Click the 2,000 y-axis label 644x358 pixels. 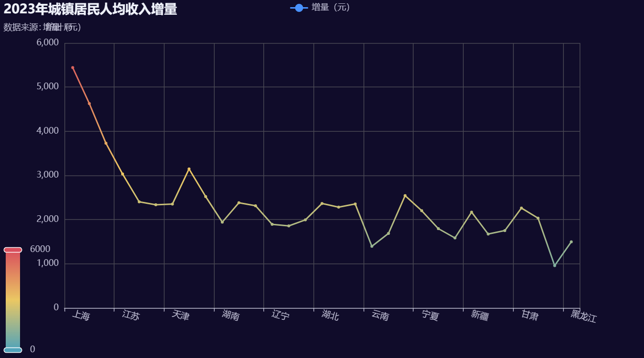(48, 219)
